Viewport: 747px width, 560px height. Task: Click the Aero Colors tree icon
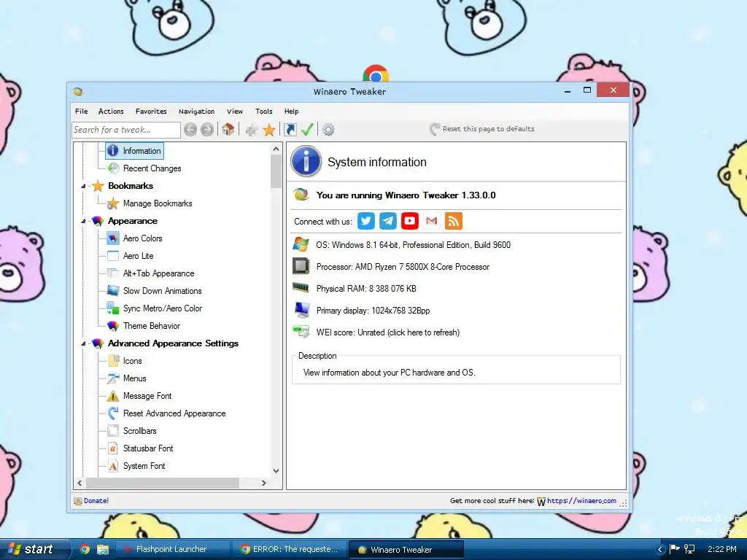(113, 238)
